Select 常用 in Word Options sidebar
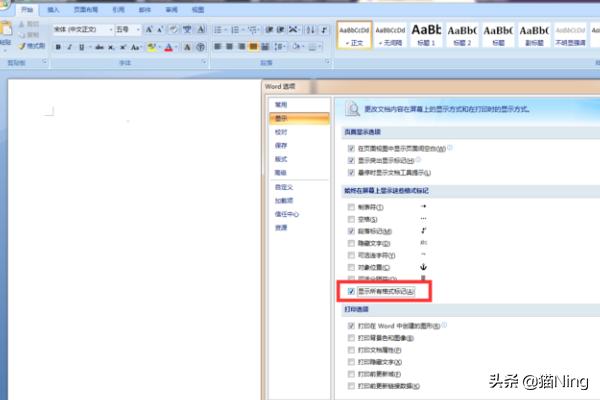Screen dimensions: 600x400 click(281, 104)
